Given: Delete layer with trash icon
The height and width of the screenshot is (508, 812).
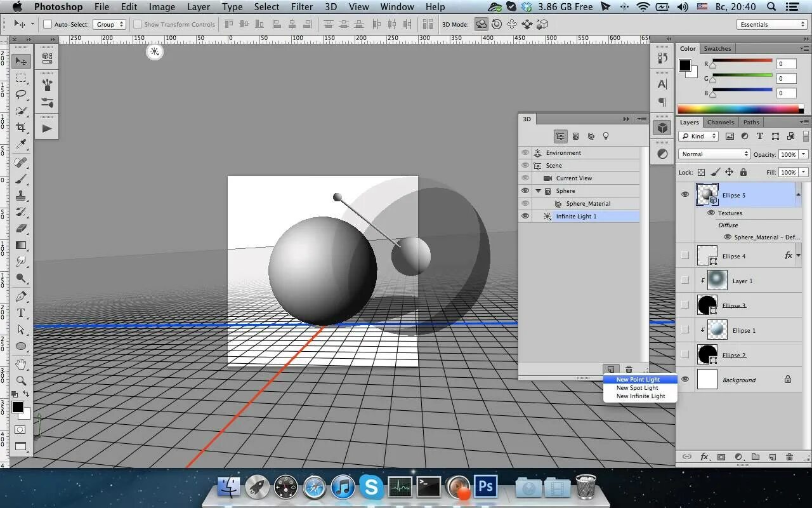Looking at the screenshot, I should click(789, 457).
